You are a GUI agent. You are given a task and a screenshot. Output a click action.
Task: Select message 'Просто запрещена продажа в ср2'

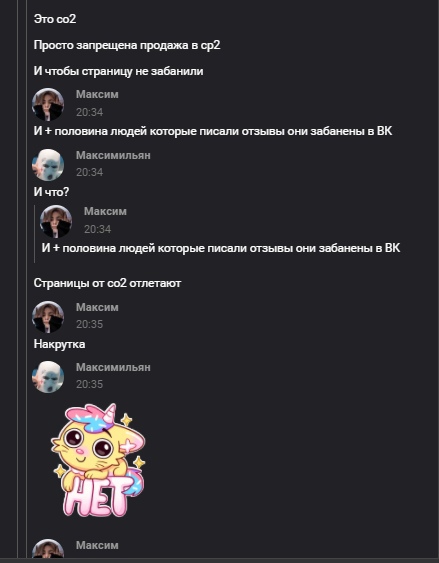pyautogui.click(x=127, y=45)
